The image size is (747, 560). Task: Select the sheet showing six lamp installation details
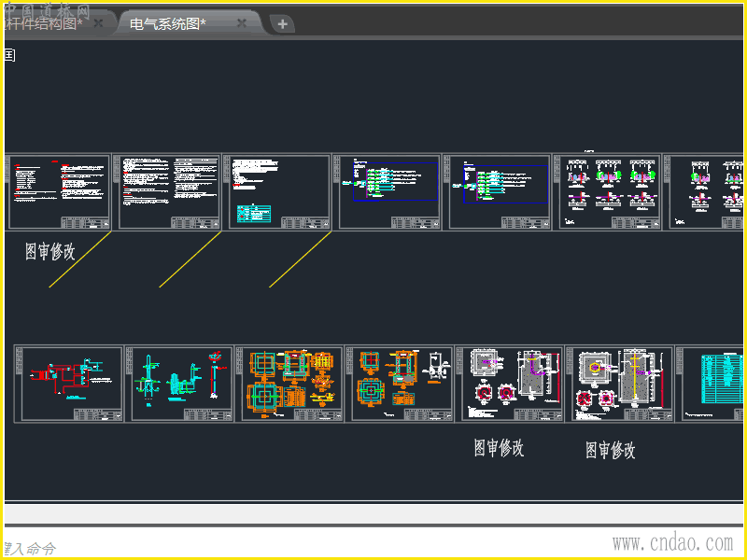tap(608, 192)
